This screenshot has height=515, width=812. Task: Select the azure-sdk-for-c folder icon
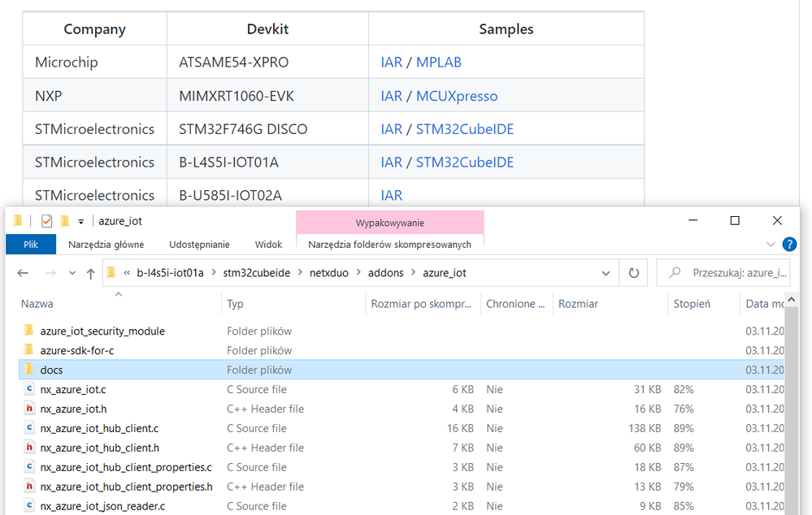pos(29,349)
